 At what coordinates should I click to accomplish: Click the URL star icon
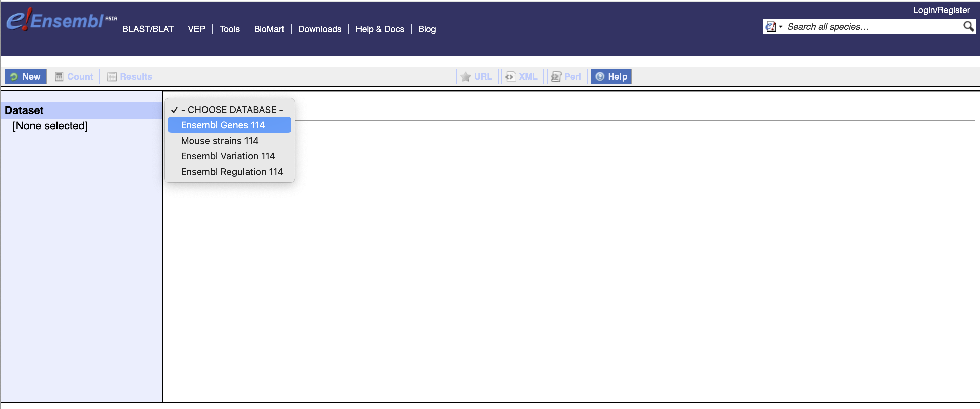[466, 76]
